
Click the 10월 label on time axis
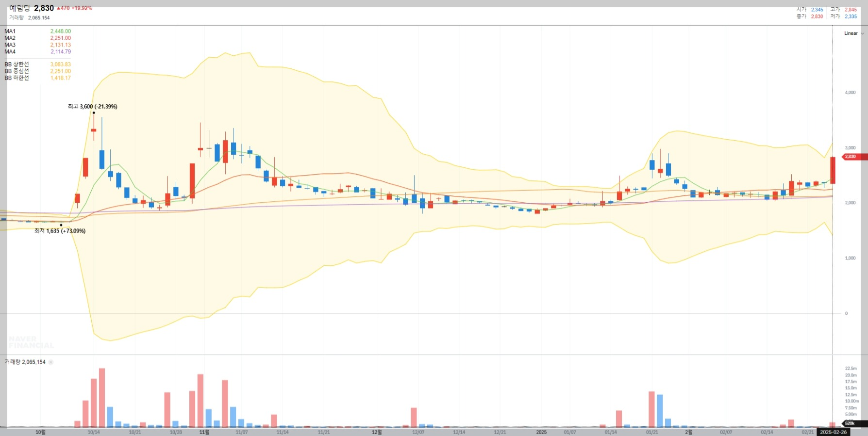pyautogui.click(x=40, y=432)
